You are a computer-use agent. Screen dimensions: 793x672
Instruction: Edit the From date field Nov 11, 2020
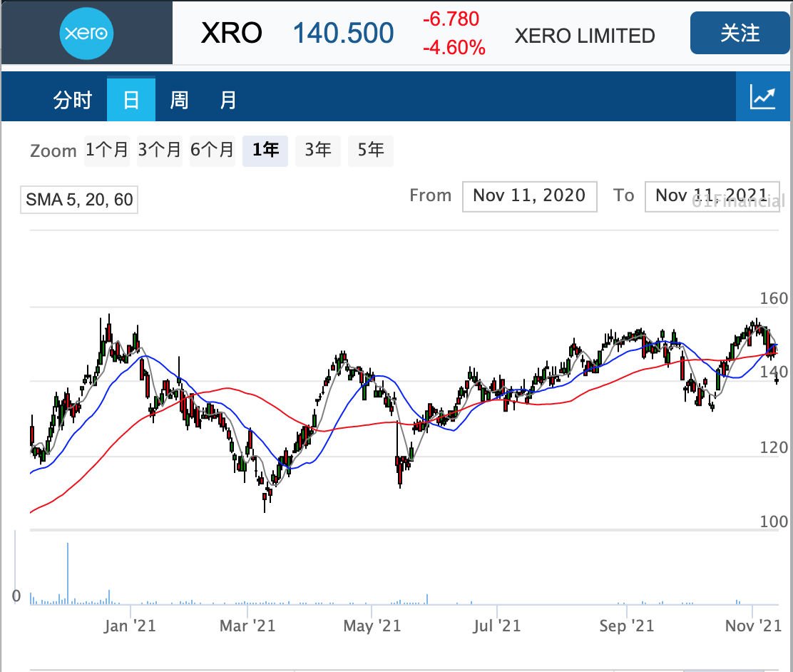click(x=530, y=196)
